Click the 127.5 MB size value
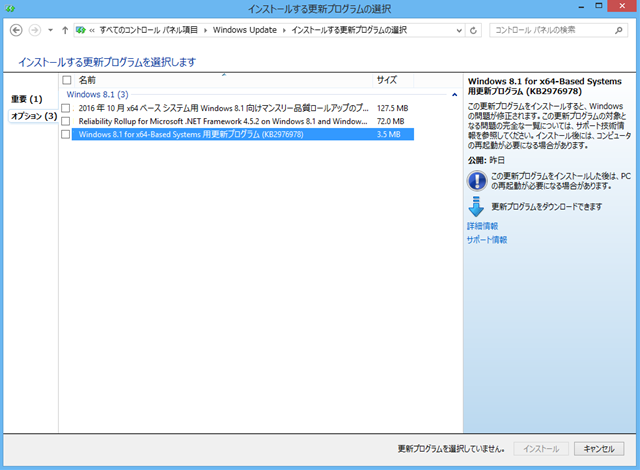 392,108
